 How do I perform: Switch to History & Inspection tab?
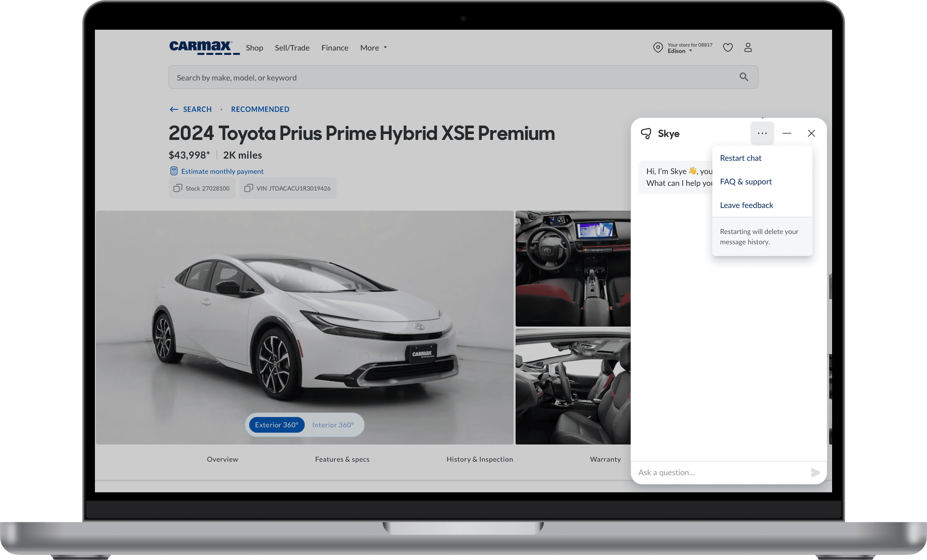pos(480,459)
